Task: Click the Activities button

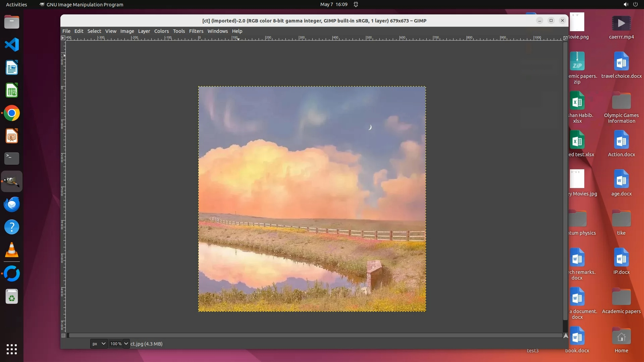Action: coord(16,4)
